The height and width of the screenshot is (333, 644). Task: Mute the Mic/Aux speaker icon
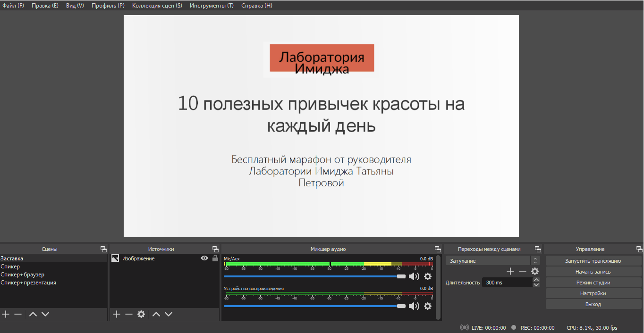(414, 276)
